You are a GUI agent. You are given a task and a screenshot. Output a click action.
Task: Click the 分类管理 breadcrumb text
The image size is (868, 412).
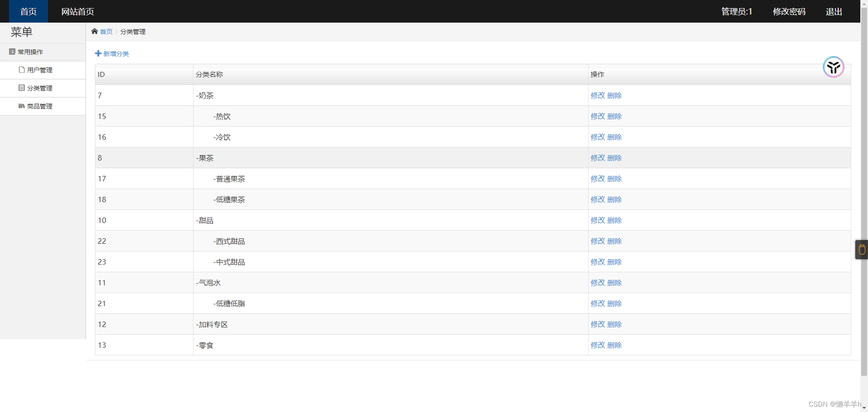click(133, 32)
